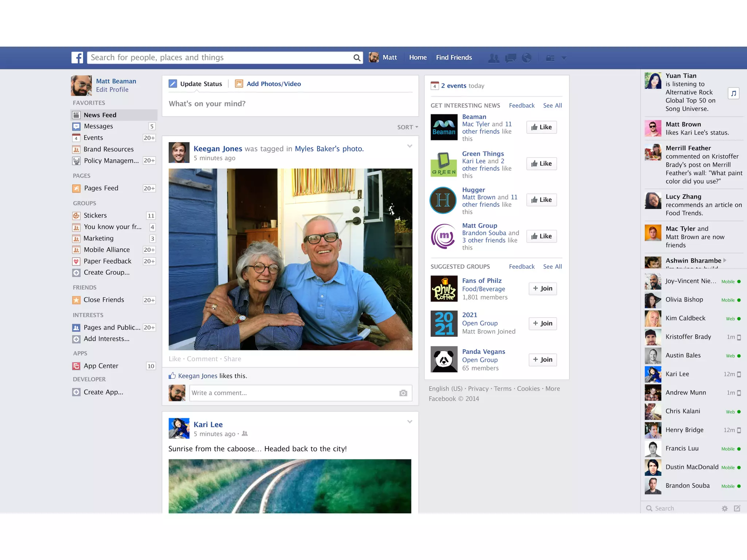Screen dimensions: 747x560
Task: Open chat settings gear icon
Action: point(725,508)
